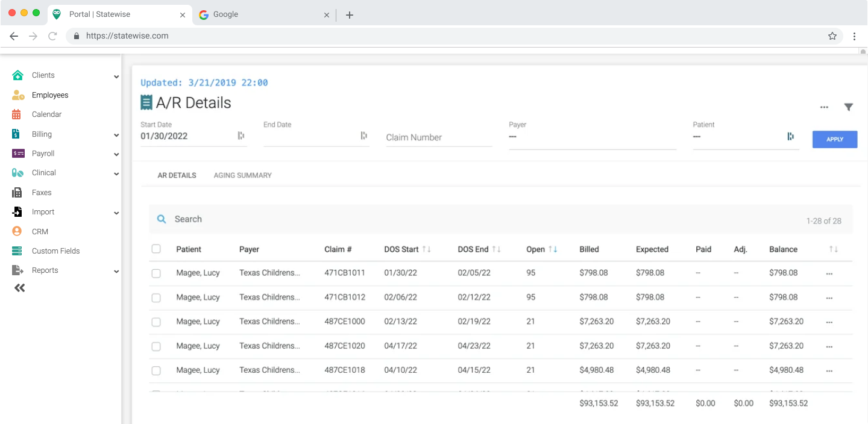Open the CRM person icon
Image resolution: width=868 pixels, height=424 pixels.
(17, 231)
